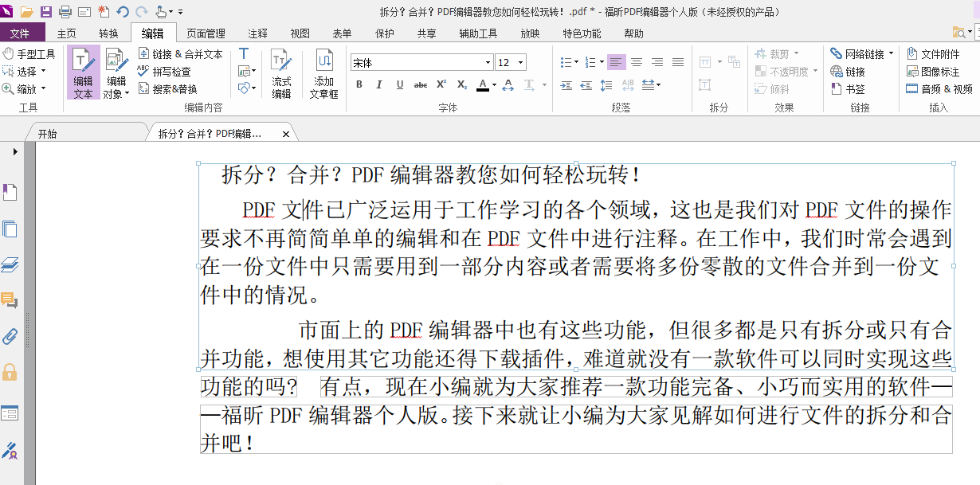This screenshot has height=485, width=980.
Task: Click the Edit Object (编辑对象) tool
Action: (x=116, y=72)
